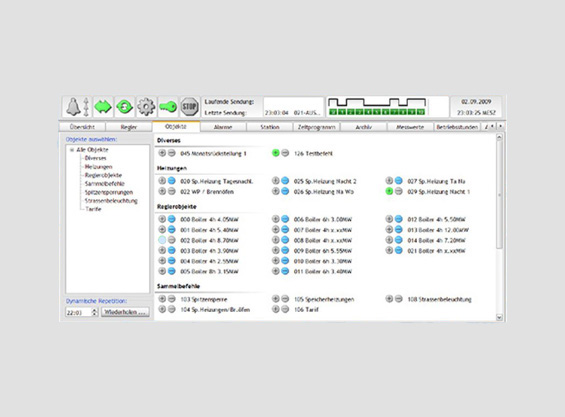
Task: Click the green double-arrow icon
Action: coord(103,107)
